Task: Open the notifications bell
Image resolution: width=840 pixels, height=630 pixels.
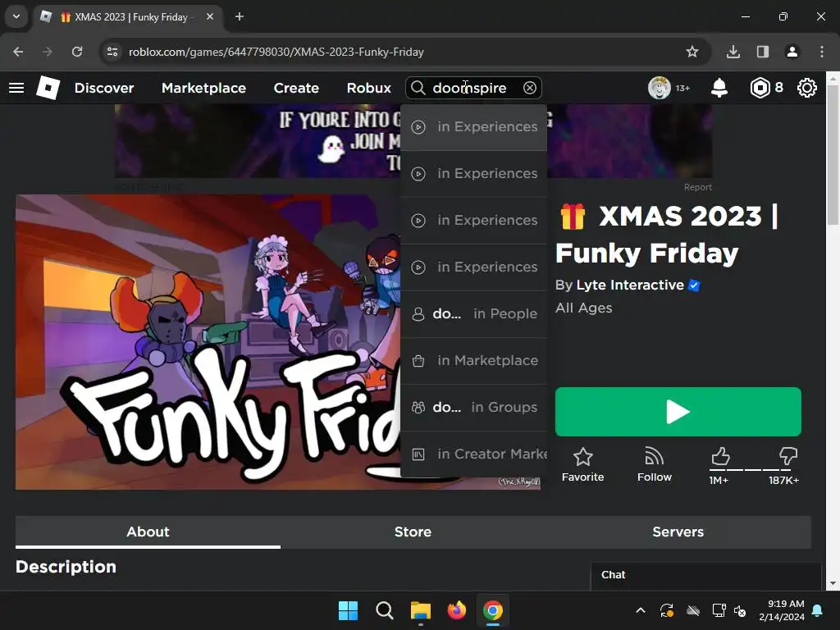Action: coord(719,88)
